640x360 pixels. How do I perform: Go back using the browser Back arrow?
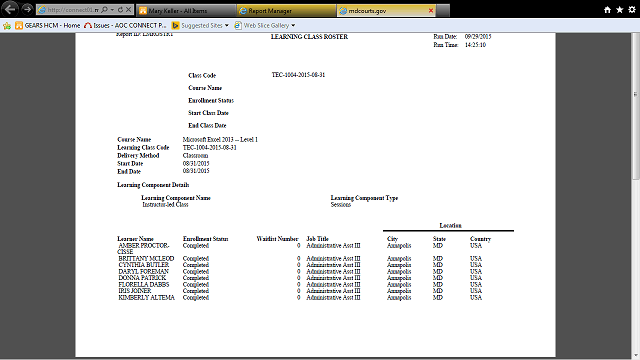10,9
